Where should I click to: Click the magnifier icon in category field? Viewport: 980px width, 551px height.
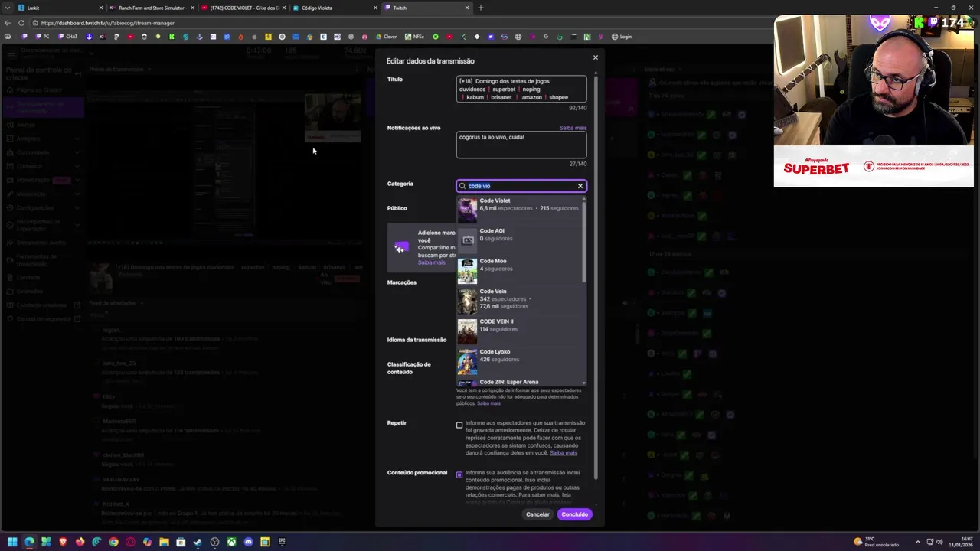tap(462, 186)
